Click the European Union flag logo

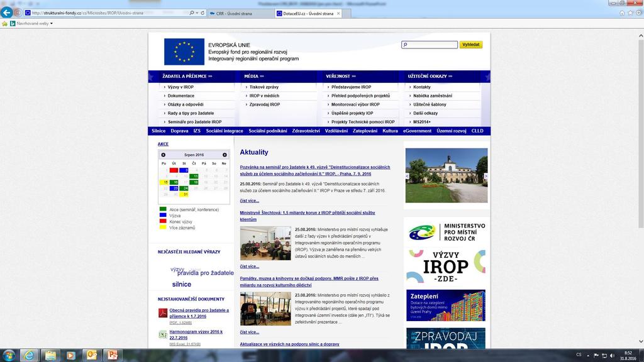coord(184,52)
